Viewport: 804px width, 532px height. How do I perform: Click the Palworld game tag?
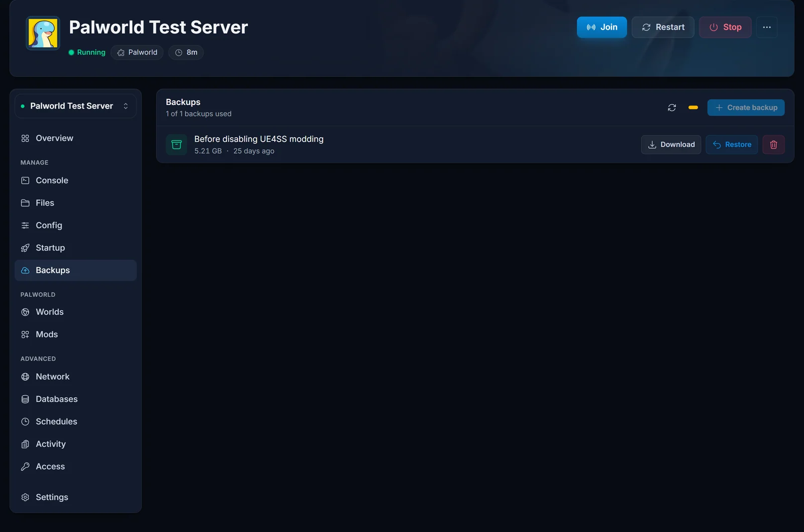pos(137,52)
